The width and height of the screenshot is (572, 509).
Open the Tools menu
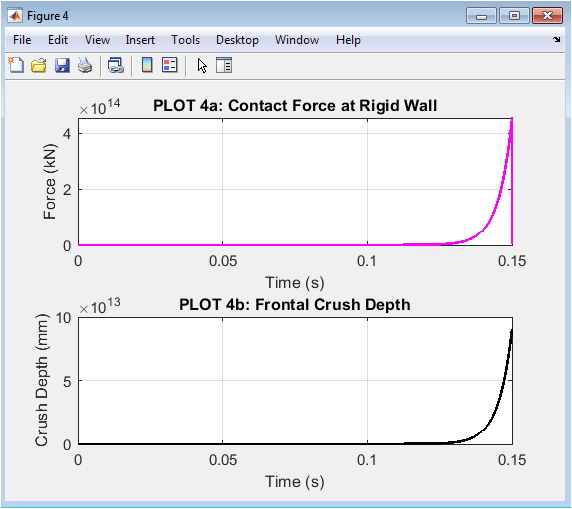click(x=185, y=40)
